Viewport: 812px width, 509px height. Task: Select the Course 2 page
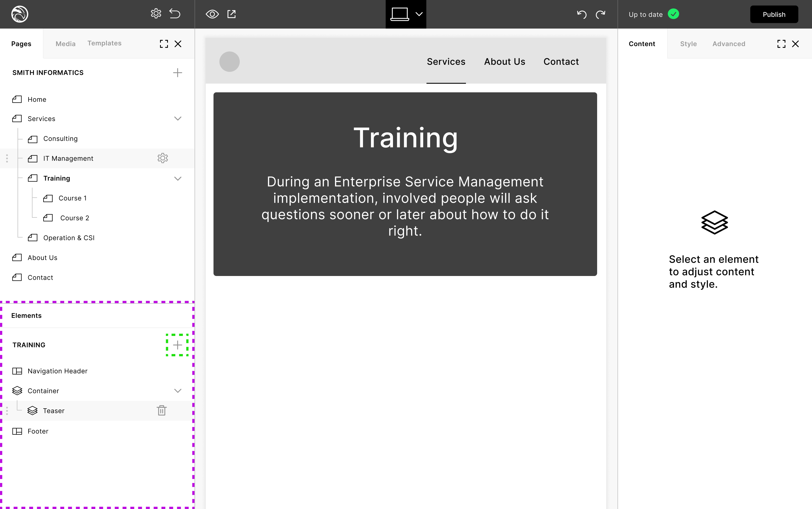click(x=74, y=218)
